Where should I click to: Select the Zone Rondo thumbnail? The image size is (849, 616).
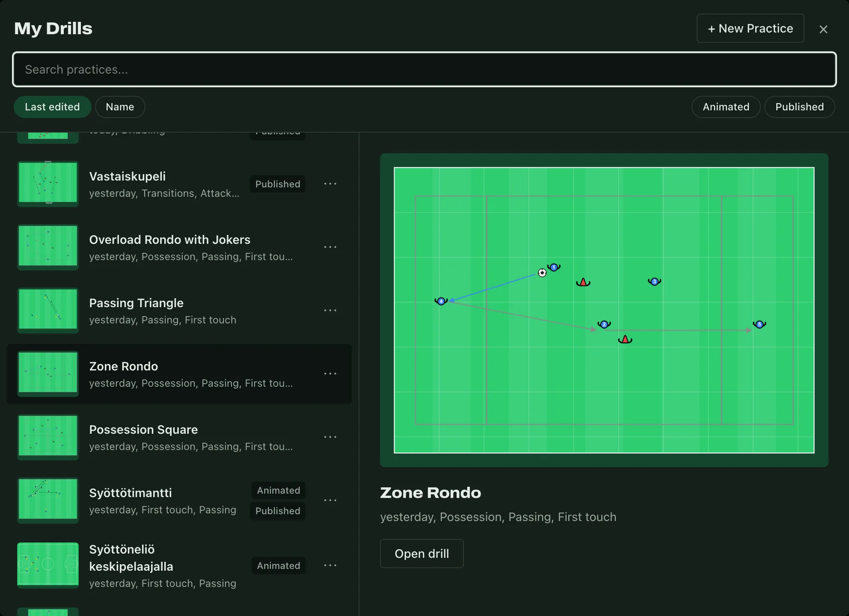[x=48, y=374]
